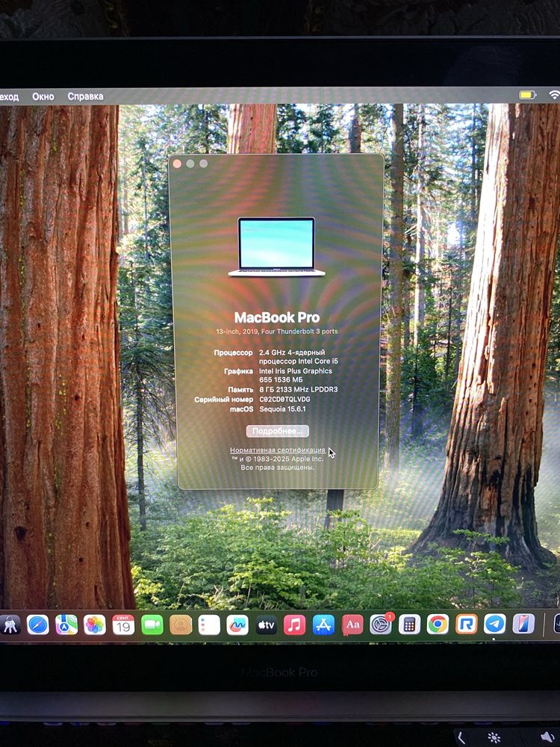Close the About This Mac window

(177, 164)
